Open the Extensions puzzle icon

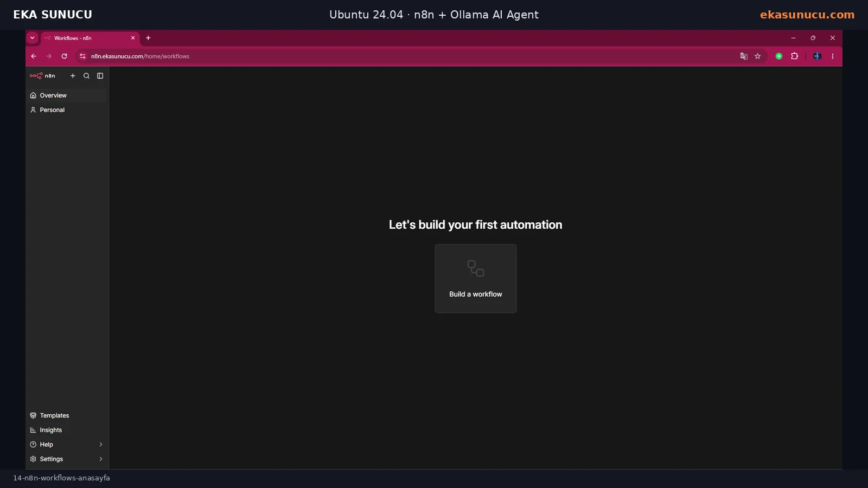point(795,56)
